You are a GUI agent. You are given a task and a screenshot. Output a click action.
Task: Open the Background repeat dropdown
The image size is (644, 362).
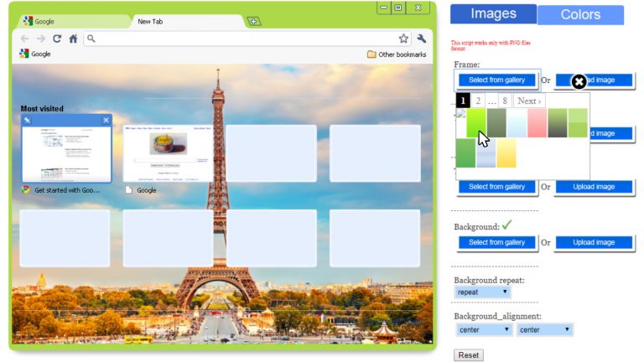point(483,292)
